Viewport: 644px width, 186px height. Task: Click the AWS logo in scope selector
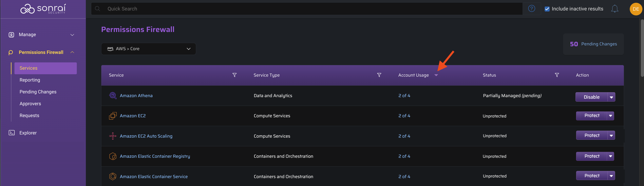110,49
